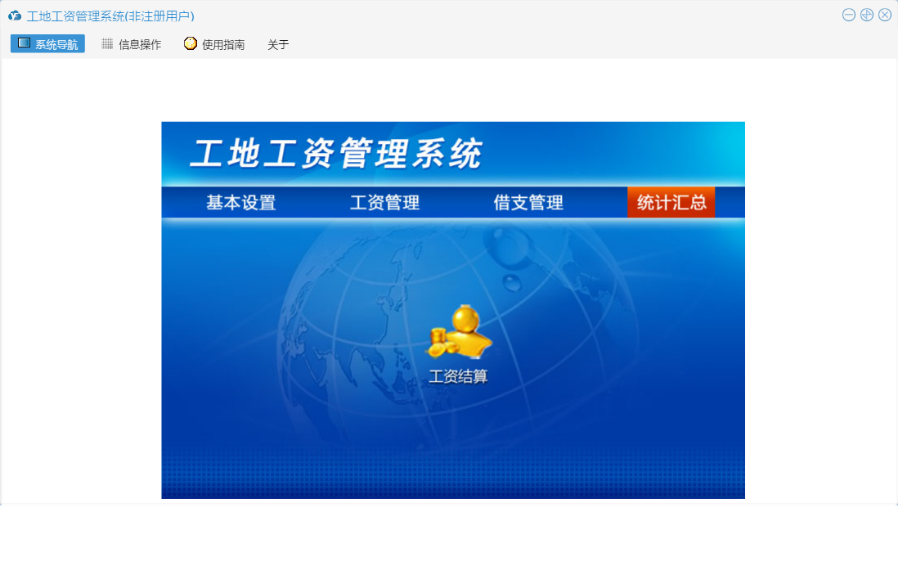
Task: Click the 工资结算 text label
Action: pos(458,376)
